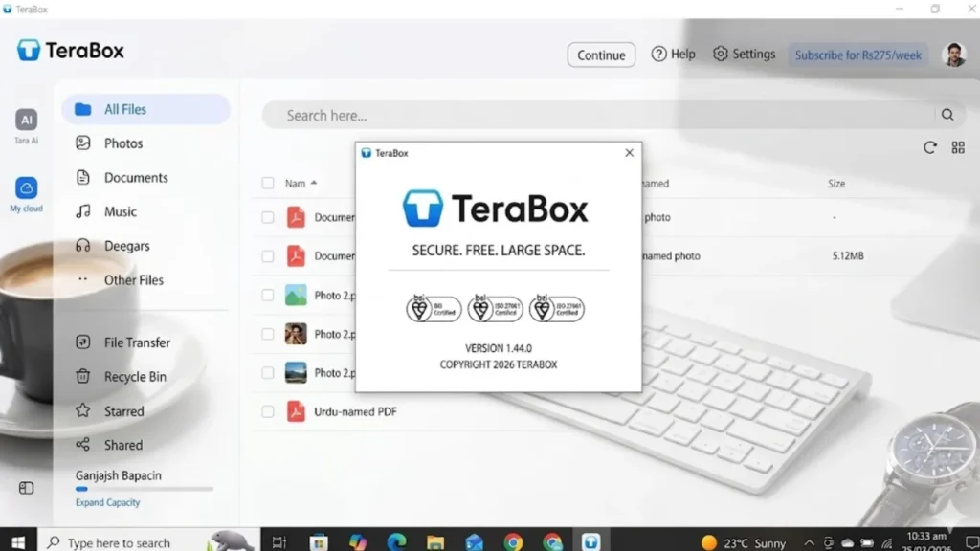Open the File Transfer panel
This screenshot has height=551, width=980.
coord(137,342)
